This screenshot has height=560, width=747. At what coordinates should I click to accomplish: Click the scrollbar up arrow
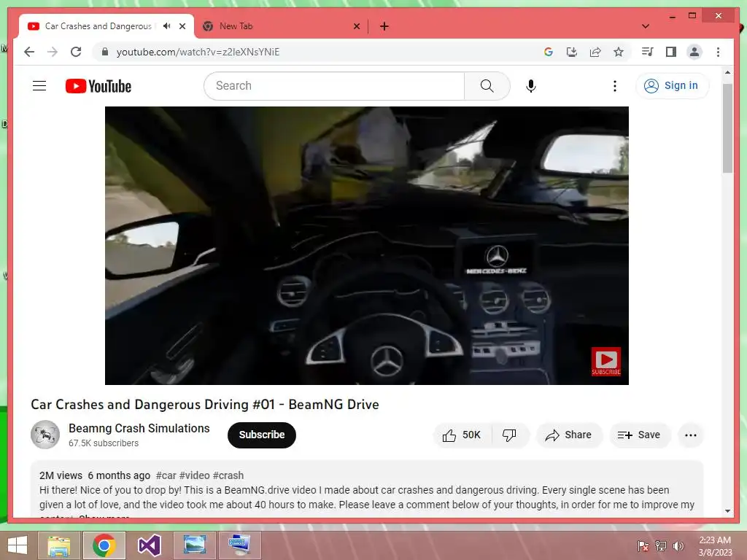click(x=727, y=72)
